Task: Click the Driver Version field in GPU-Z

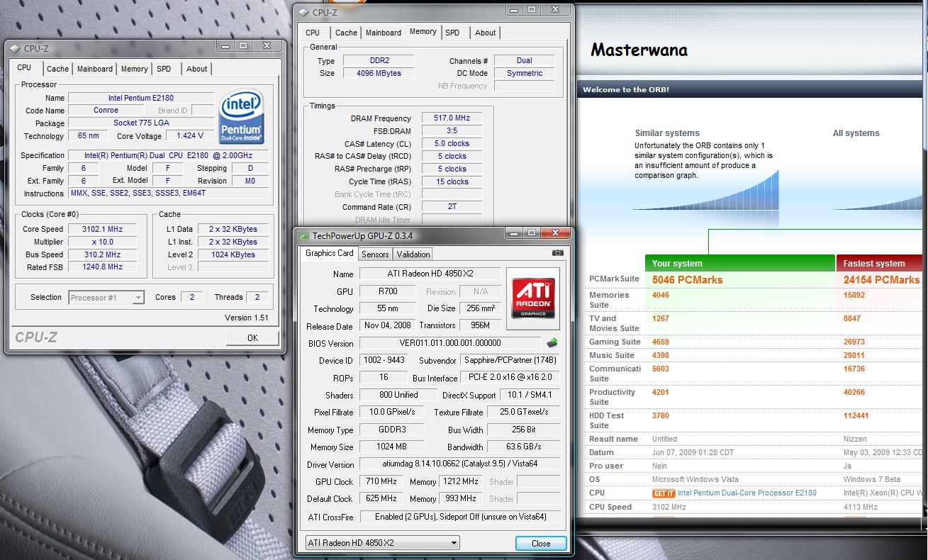Action: tap(460, 464)
